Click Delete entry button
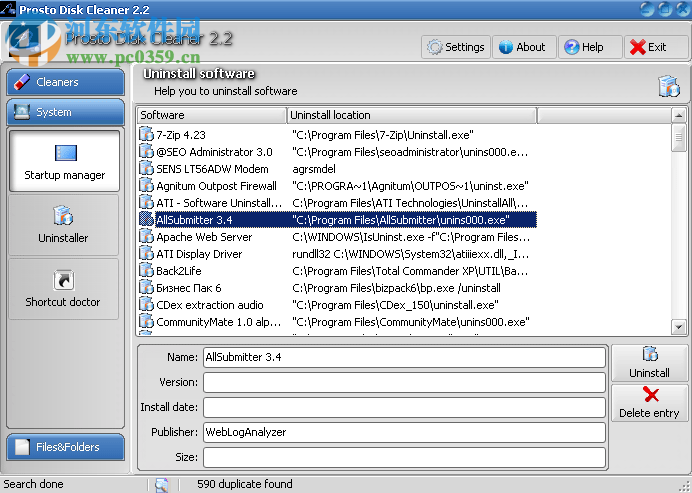 coord(649,403)
